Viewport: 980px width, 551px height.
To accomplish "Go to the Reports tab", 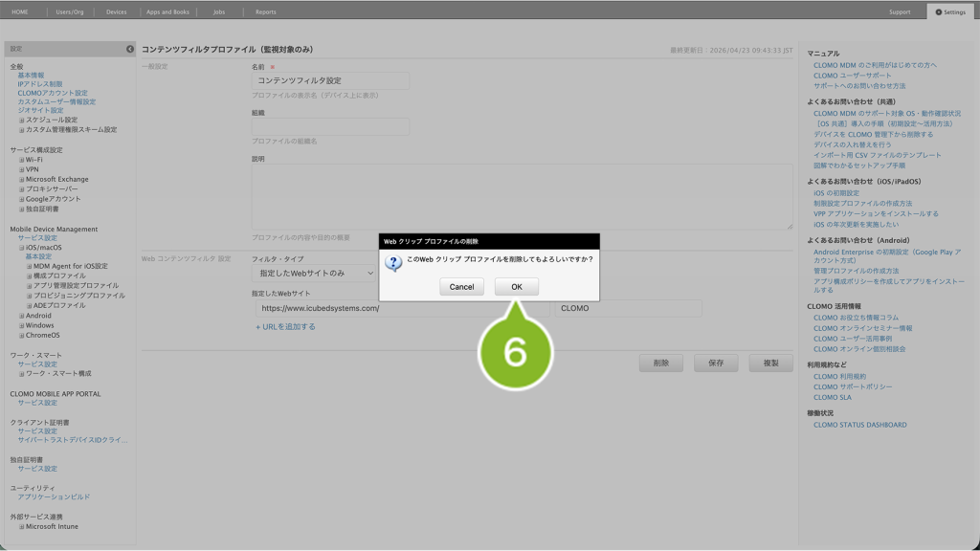I will point(265,12).
